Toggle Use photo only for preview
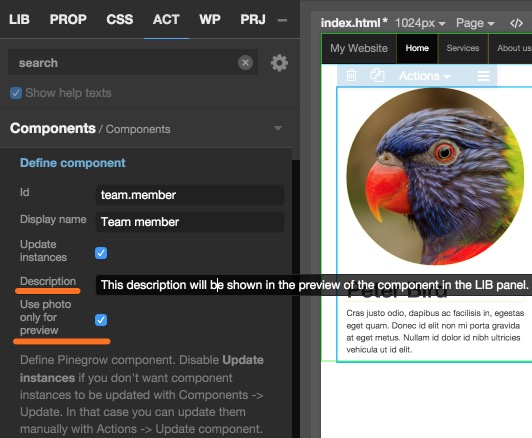The width and height of the screenshot is (532, 438). [101, 320]
